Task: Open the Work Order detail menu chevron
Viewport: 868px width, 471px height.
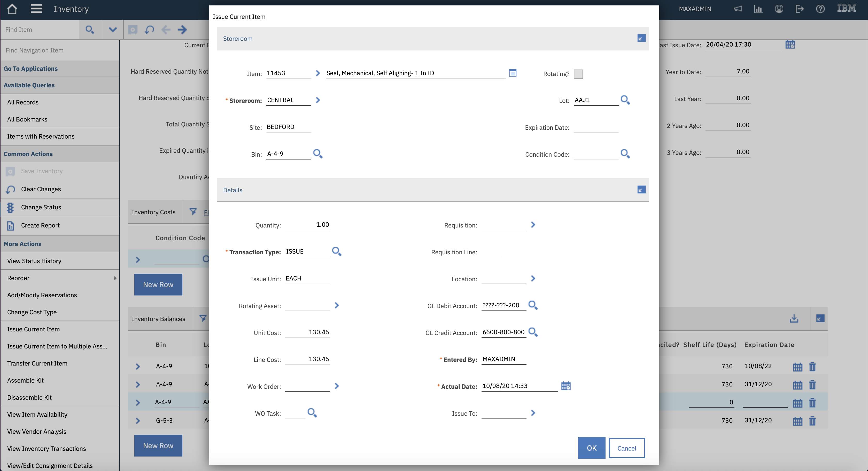Action: [336, 386]
